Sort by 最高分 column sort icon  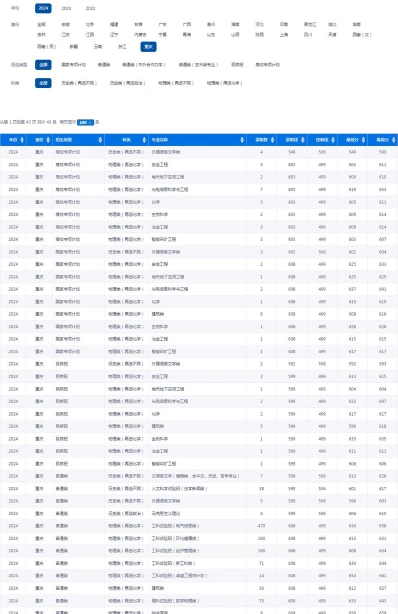pos(394,140)
